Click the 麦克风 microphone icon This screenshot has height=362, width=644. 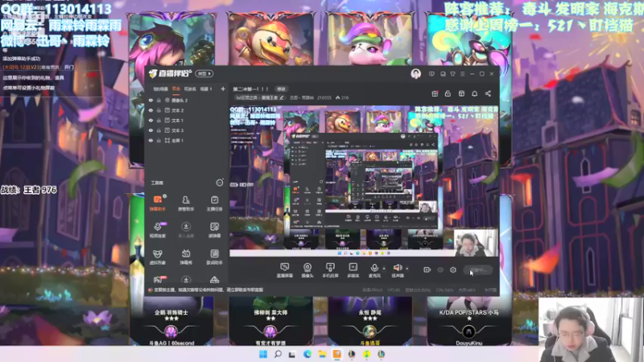click(374, 268)
